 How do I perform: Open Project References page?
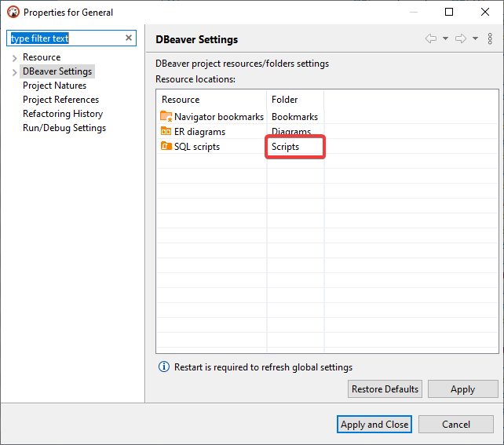(60, 100)
